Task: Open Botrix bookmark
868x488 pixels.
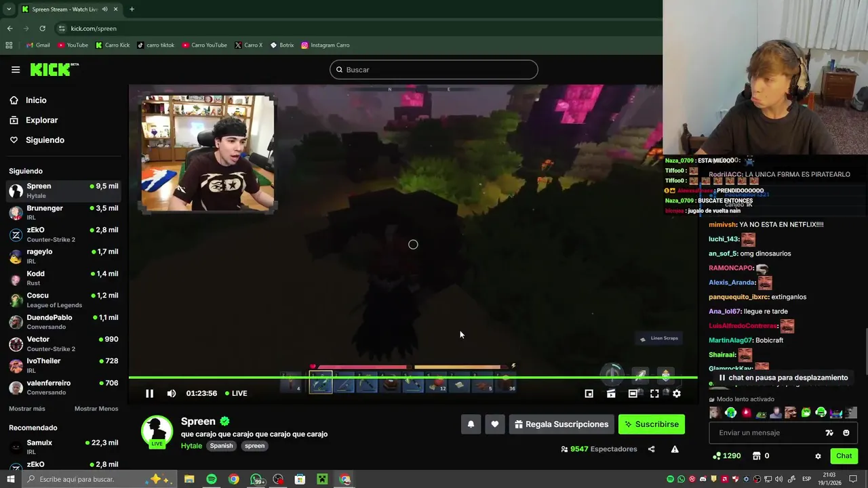Action: [282, 45]
